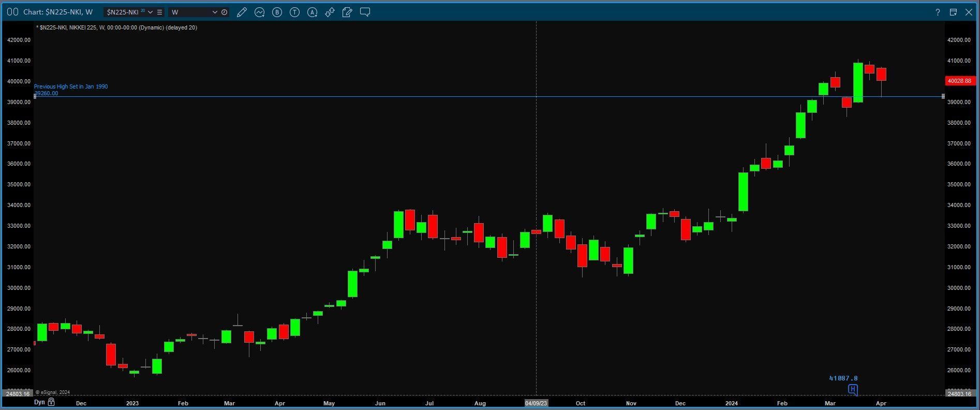Image resolution: width=980 pixels, height=410 pixels.
Task: Click the blue H high marker
Action: (853, 389)
